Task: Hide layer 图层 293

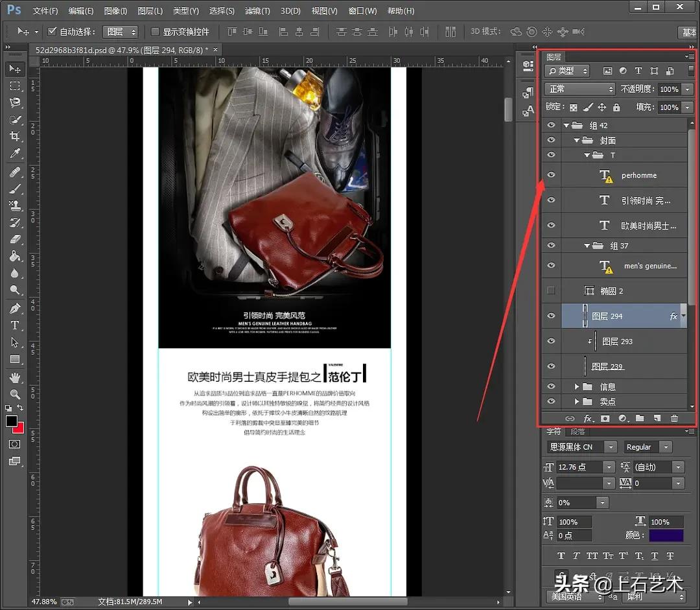Action: (x=552, y=341)
